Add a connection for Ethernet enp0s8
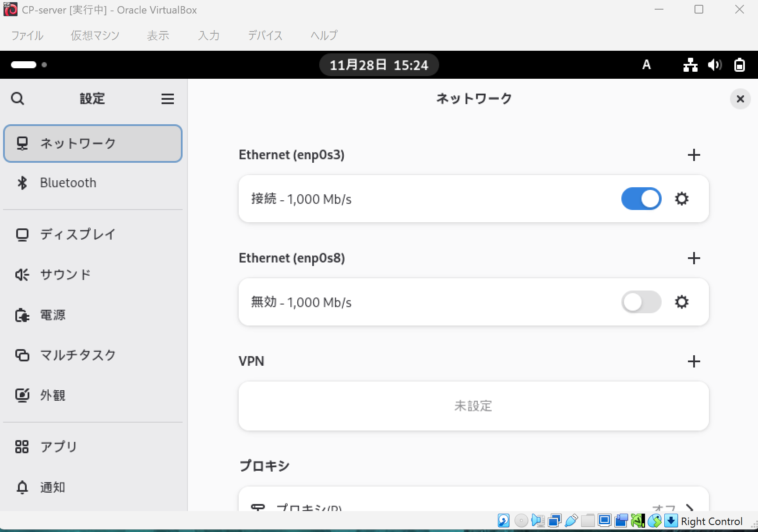Screen dimensions: 758x532 (694, 258)
